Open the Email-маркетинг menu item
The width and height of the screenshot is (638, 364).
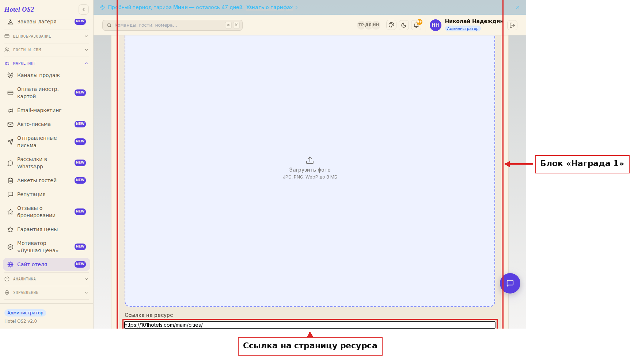[x=46, y=110]
